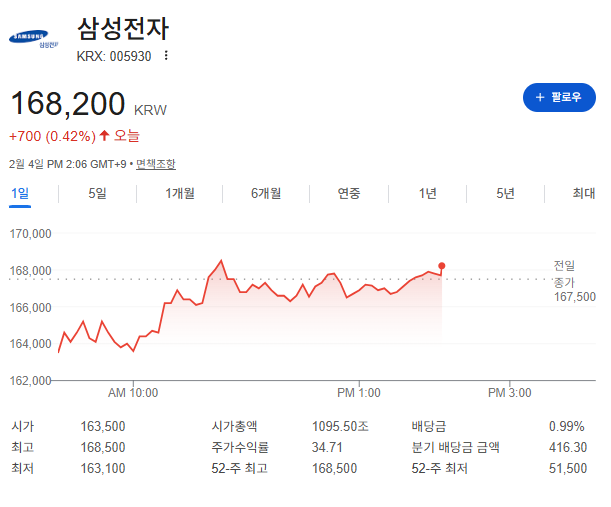
Task: Click the PM 1:00 time axis label
Action: [x=359, y=393]
